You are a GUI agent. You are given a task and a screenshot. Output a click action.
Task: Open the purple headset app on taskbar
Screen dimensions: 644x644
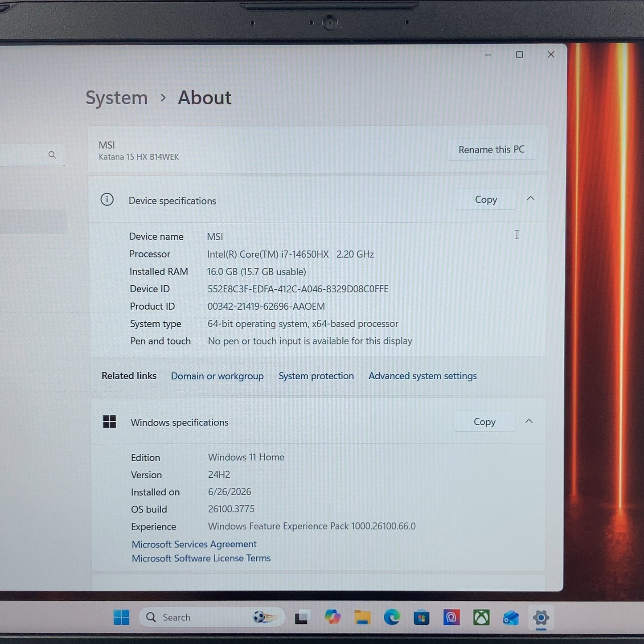tap(451, 618)
